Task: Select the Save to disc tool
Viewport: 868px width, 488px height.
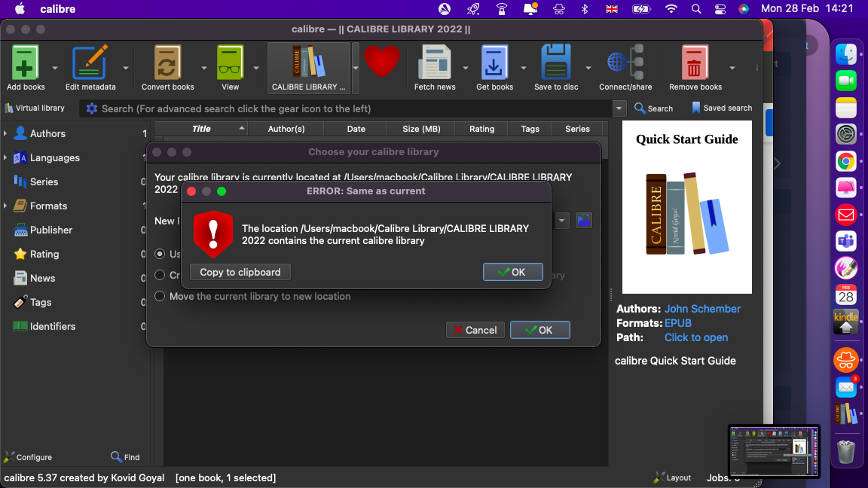Action: [x=556, y=68]
